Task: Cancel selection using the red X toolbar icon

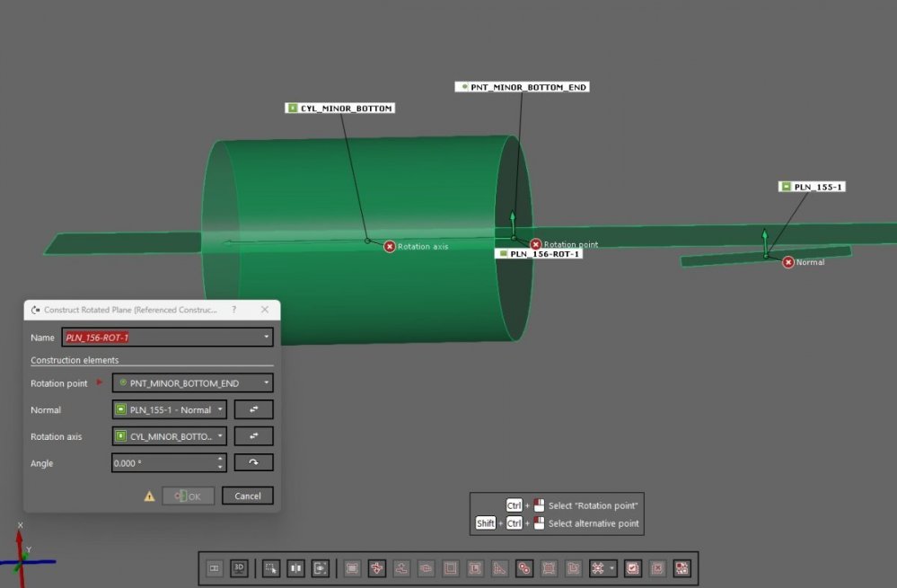Action: pos(656,568)
